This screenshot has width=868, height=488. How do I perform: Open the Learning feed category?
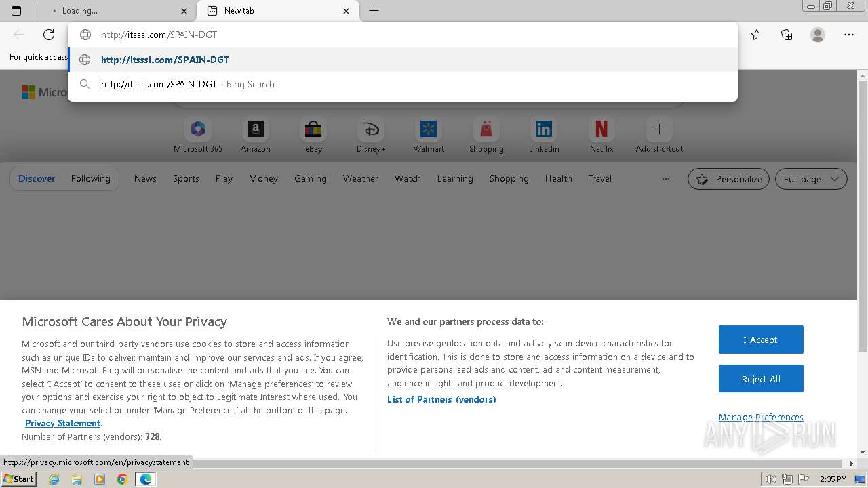click(x=455, y=178)
